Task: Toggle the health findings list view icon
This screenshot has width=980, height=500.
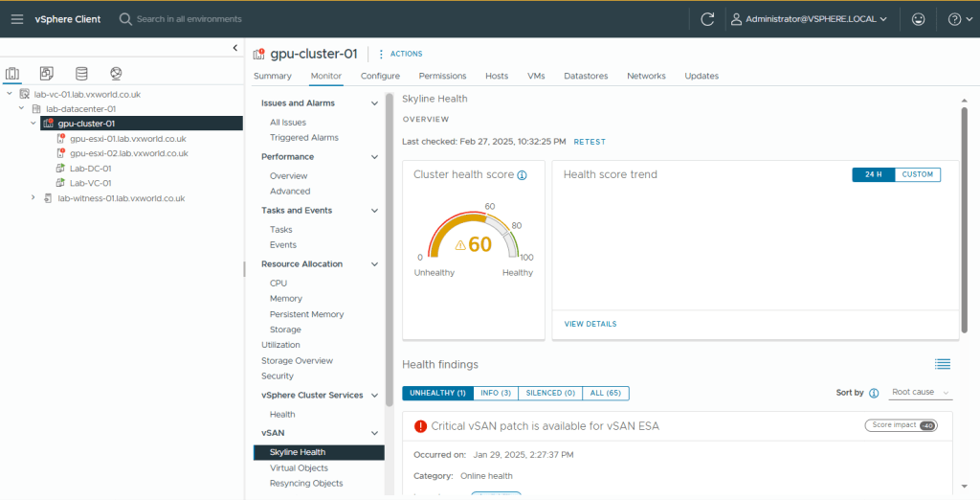Action: pyautogui.click(x=942, y=364)
